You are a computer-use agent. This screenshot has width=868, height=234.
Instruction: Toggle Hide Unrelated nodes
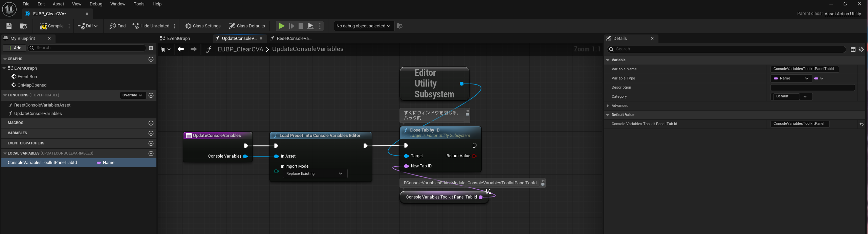[x=151, y=26]
